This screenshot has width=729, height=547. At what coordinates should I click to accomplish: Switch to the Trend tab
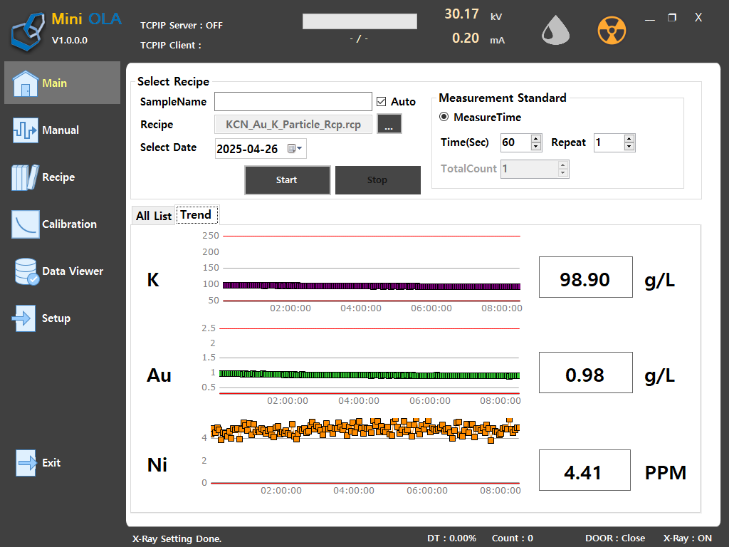(196, 215)
